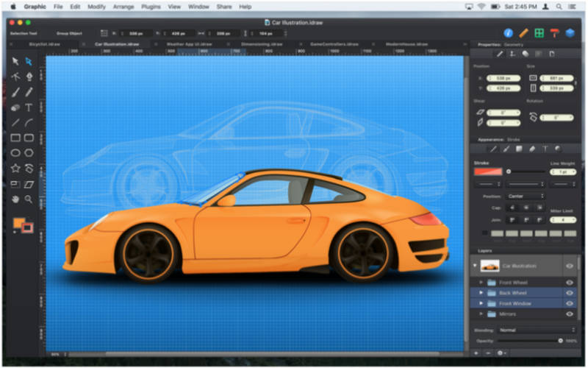
Task: Open the blue Info inspector icon
Action: click(x=509, y=33)
